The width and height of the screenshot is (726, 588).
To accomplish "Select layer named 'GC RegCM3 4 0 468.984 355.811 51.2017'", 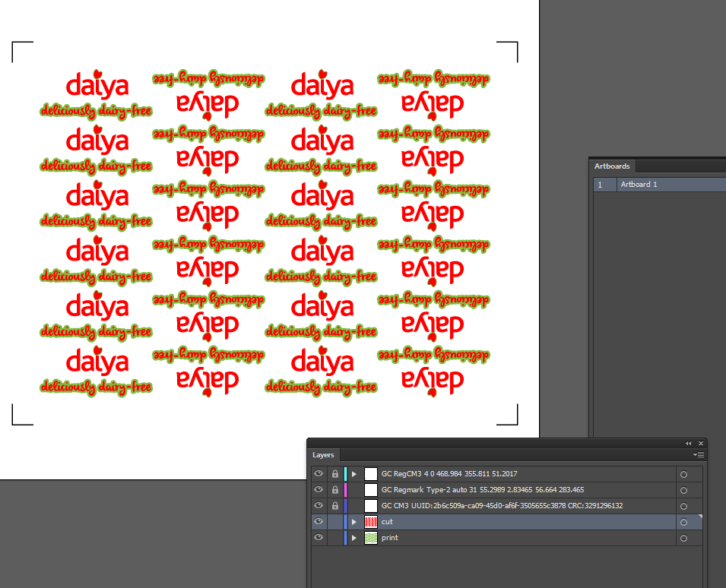I will (449, 474).
